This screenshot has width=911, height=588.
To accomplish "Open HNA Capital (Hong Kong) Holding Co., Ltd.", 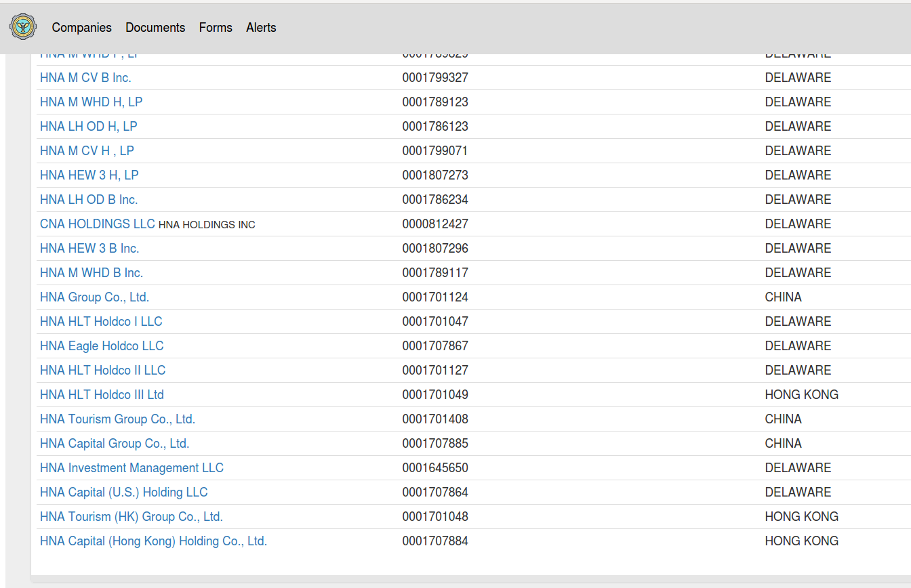I will click(153, 541).
